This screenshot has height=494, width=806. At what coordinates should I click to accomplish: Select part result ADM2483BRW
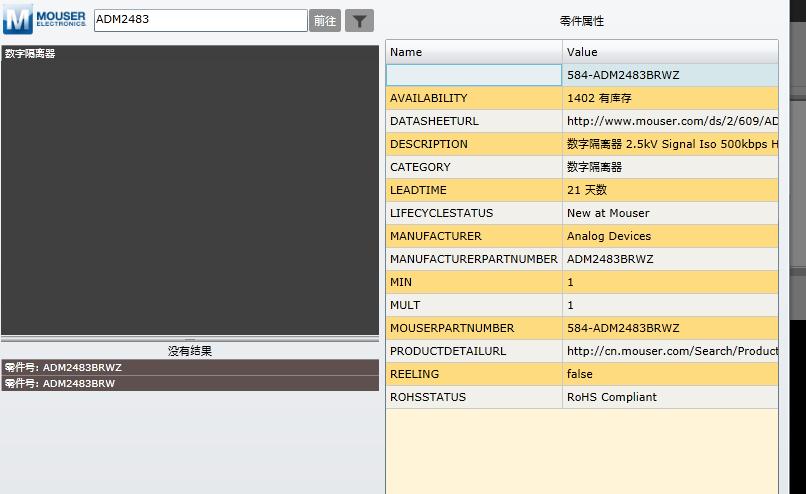tap(190, 383)
